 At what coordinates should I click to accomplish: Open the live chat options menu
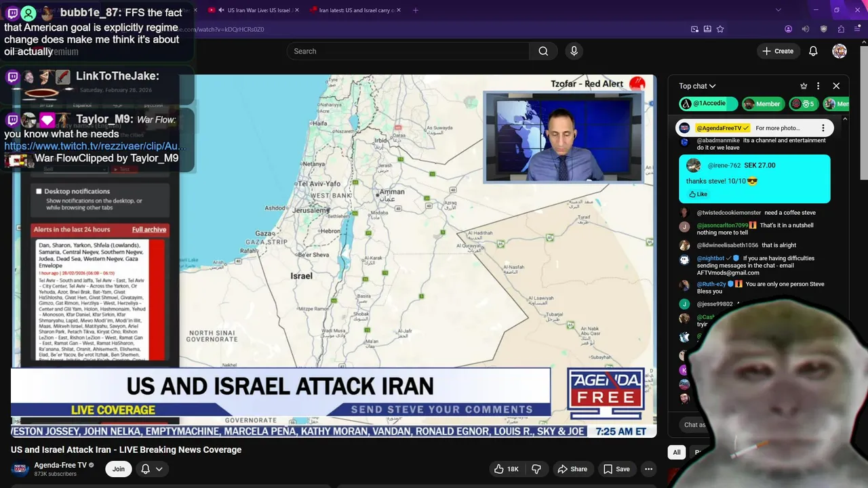tap(818, 86)
